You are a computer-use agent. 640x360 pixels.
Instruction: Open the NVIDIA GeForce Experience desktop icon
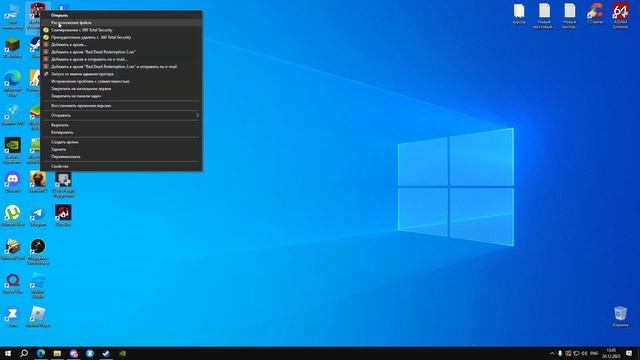[x=13, y=150]
